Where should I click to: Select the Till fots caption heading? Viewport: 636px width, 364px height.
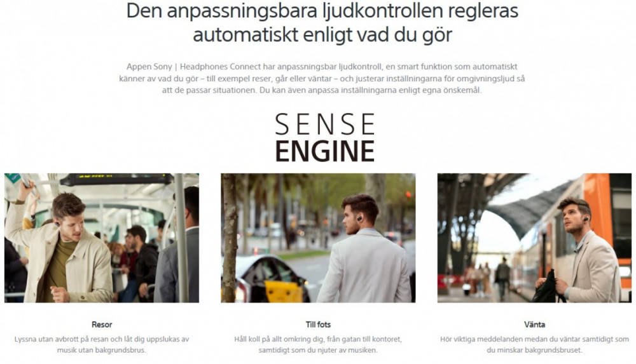(x=318, y=324)
